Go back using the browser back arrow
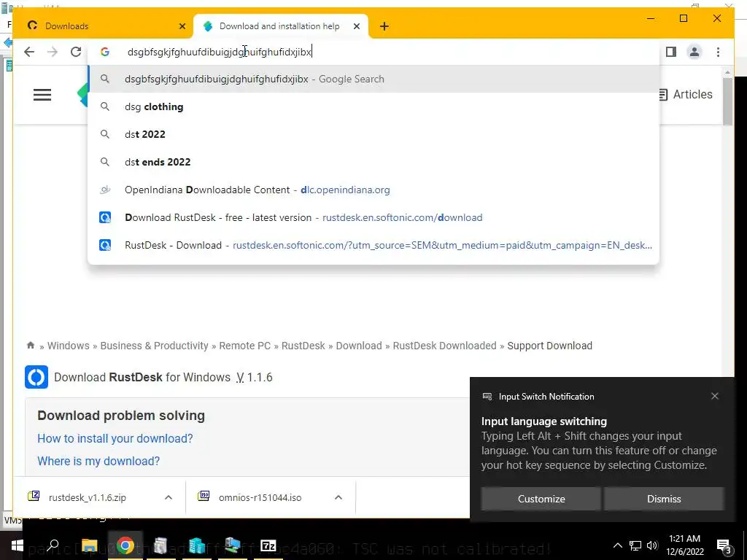Viewport: 747px width, 560px height. coord(29,52)
